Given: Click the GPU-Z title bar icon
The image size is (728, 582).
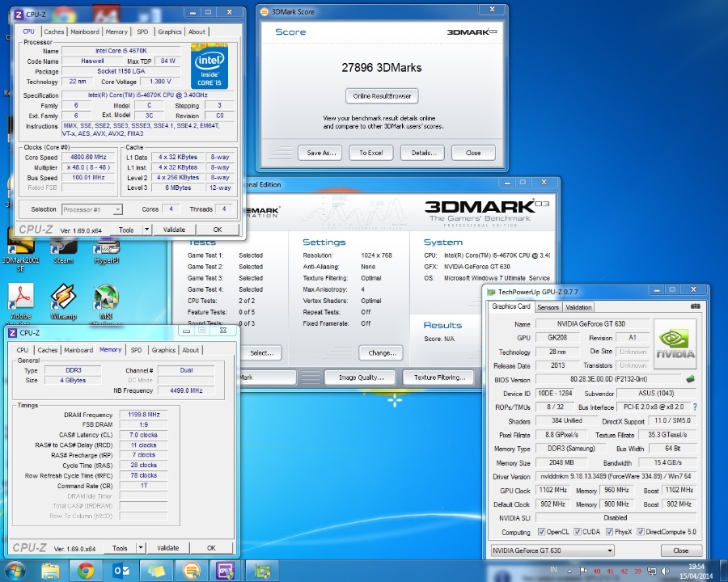Looking at the screenshot, I should 491,292.
